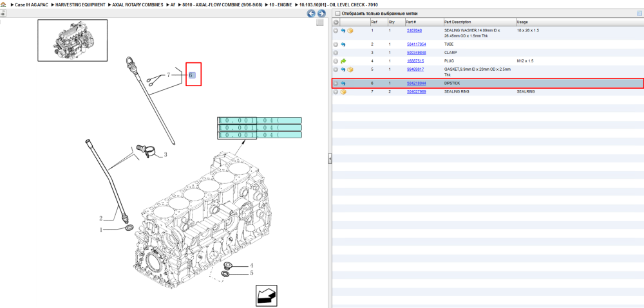Open part number link 16887515
Image resolution: width=644 pixels, height=308 pixels.
pos(415,61)
